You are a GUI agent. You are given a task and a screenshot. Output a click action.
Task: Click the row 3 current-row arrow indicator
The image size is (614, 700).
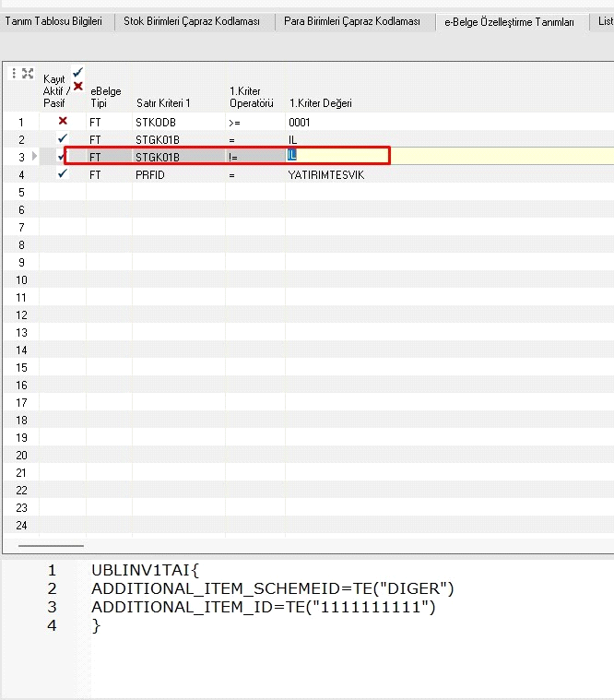pyautogui.click(x=35, y=157)
